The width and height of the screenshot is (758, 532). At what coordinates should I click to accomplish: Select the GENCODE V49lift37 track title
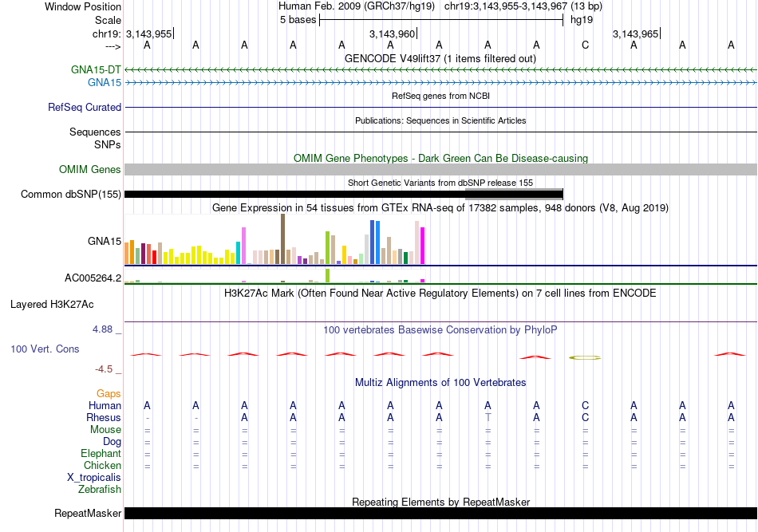click(440, 59)
